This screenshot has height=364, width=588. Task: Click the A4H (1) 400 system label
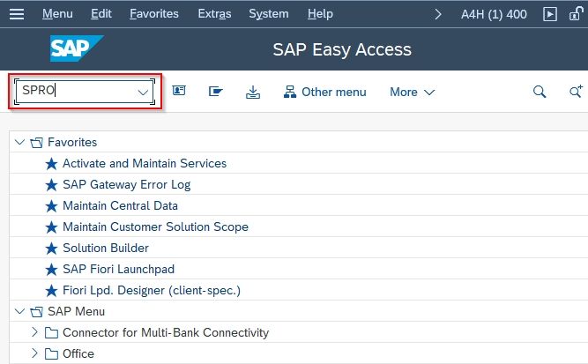(x=494, y=14)
